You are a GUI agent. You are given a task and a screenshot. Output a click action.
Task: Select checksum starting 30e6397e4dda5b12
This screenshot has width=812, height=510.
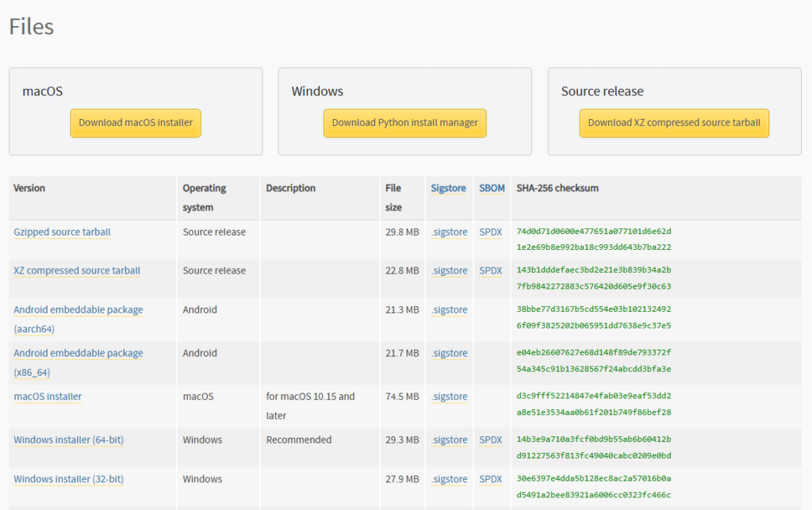pyautogui.click(x=593, y=487)
